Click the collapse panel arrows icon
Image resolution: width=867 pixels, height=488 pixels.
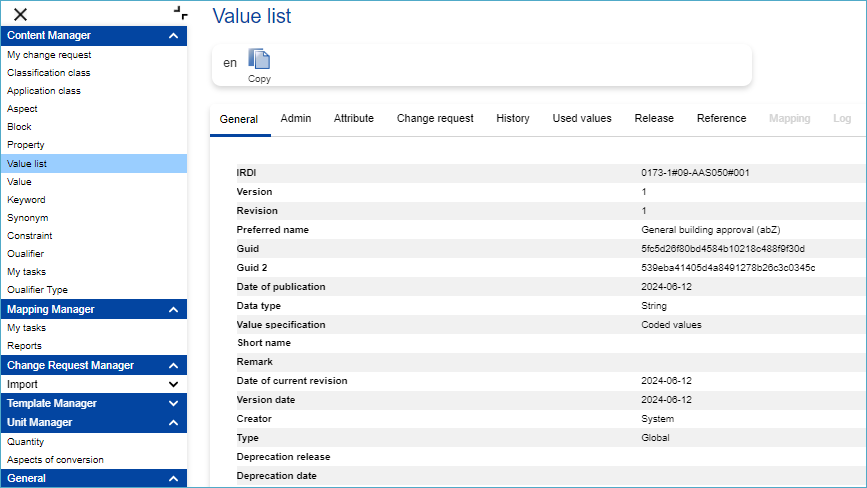pyautogui.click(x=180, y=13)
